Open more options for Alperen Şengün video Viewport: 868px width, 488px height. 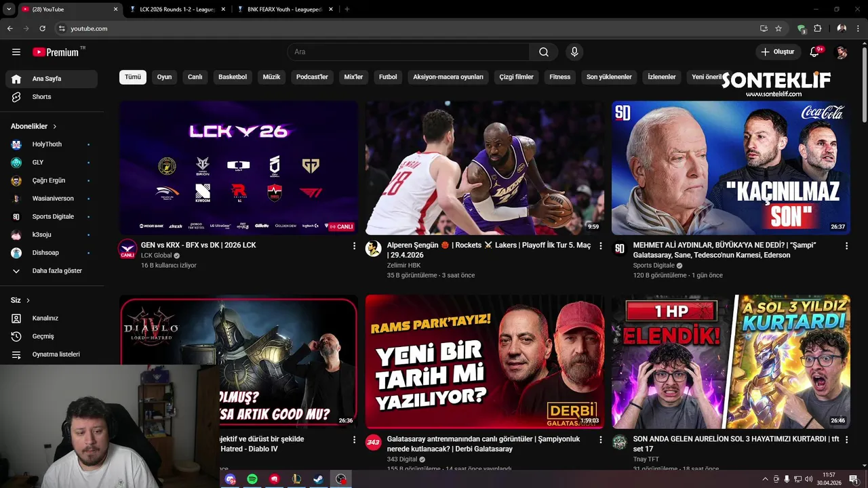pyautogui.click(x=600, y=246)
